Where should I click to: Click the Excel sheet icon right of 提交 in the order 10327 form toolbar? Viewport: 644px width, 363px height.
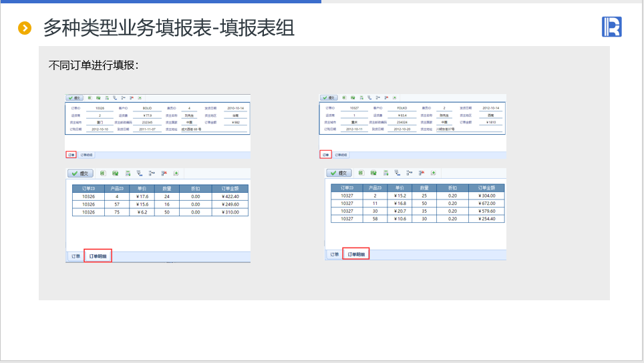pyautogui.click(x=344, y=97)
